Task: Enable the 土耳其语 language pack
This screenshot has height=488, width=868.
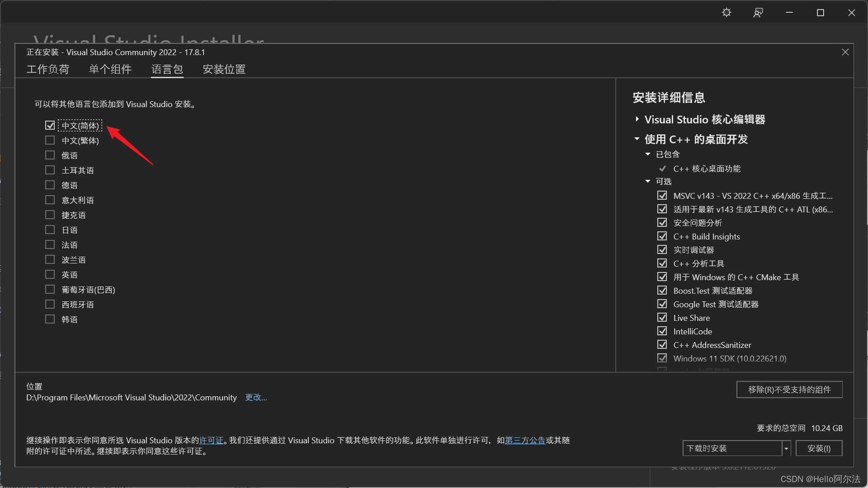Action: [x=50, y=170]
